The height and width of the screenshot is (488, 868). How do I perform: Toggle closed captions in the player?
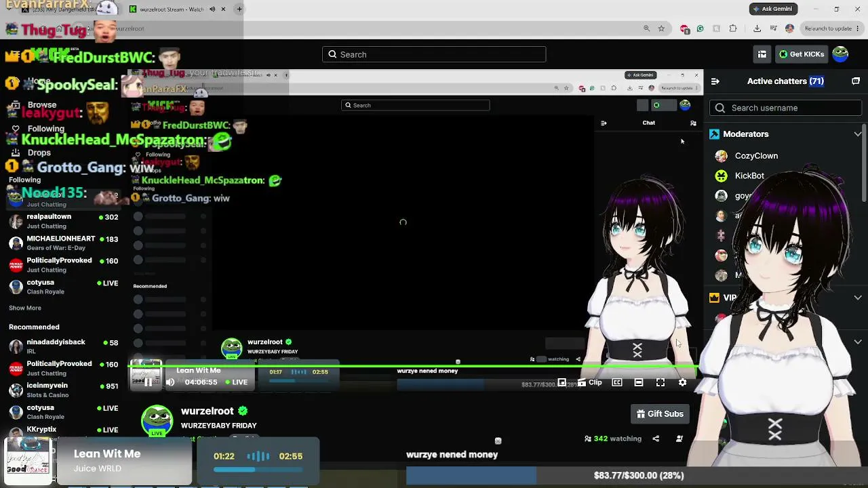pyautogui.click(x=617, y=382)
